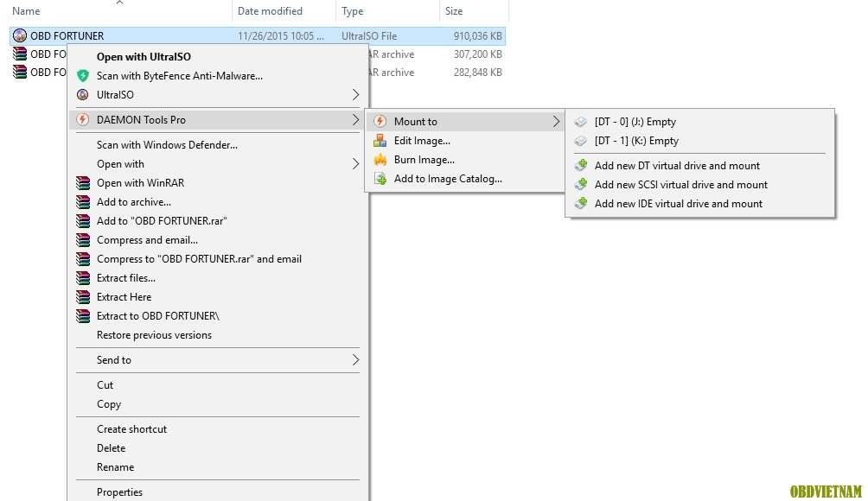
Task: Click the UltraISO submenu disc icon
Action: (x=82, y=94)
